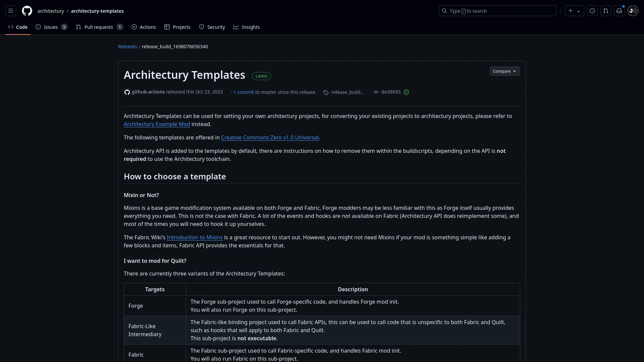Screen dimensions: 644x362
Task: Click the Pull requests count badge 1
Action: pyautogui.click(x=120, y=27)
